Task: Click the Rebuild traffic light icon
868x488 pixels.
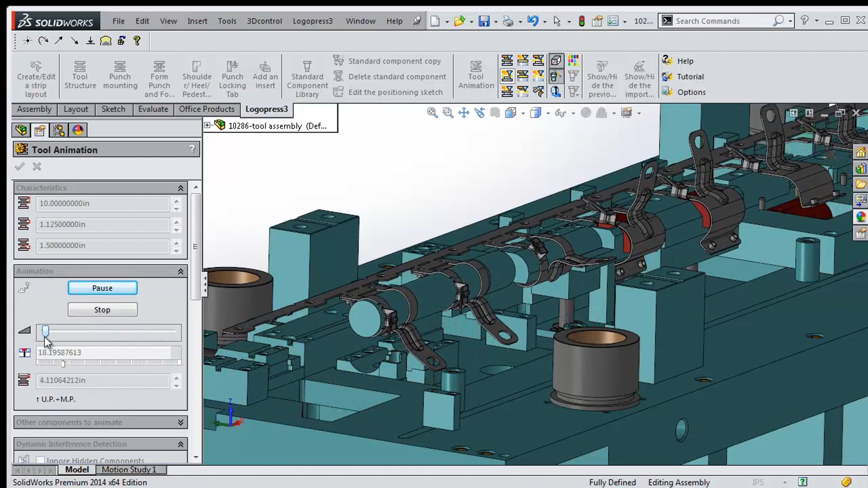Action: pos(582,21)
